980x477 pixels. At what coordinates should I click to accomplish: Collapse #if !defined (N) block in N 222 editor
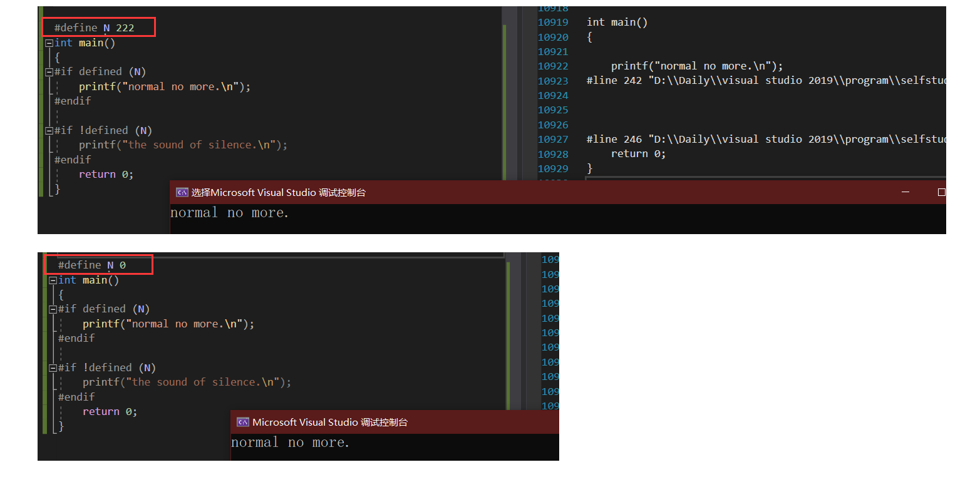pos(49,131)
